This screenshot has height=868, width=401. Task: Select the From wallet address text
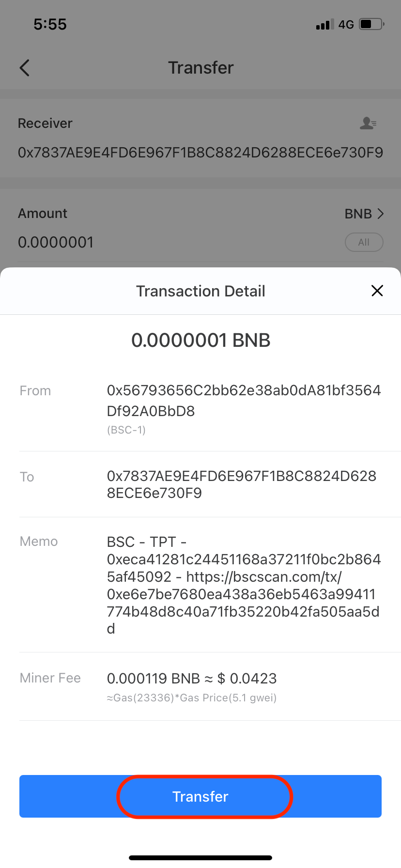click(244, 401)
